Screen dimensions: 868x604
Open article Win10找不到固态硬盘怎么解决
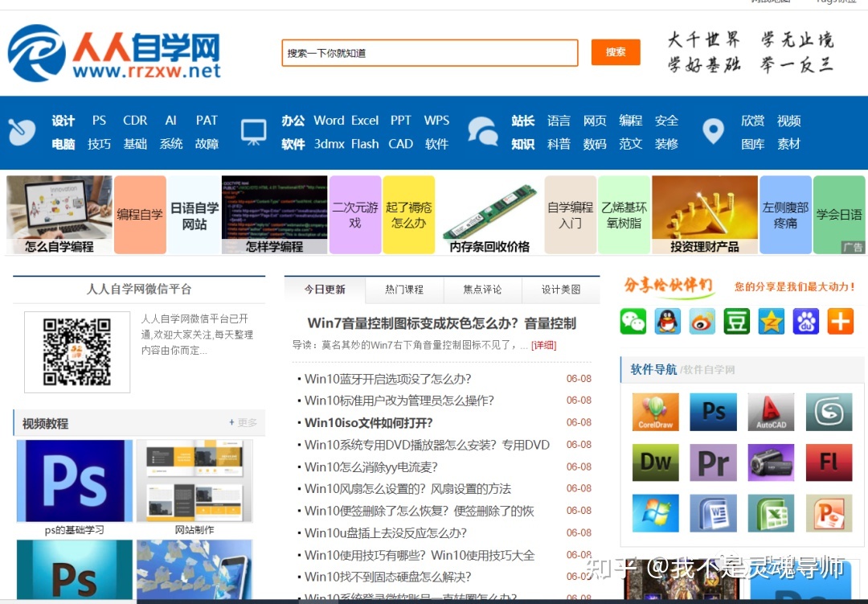pos(387,577)
